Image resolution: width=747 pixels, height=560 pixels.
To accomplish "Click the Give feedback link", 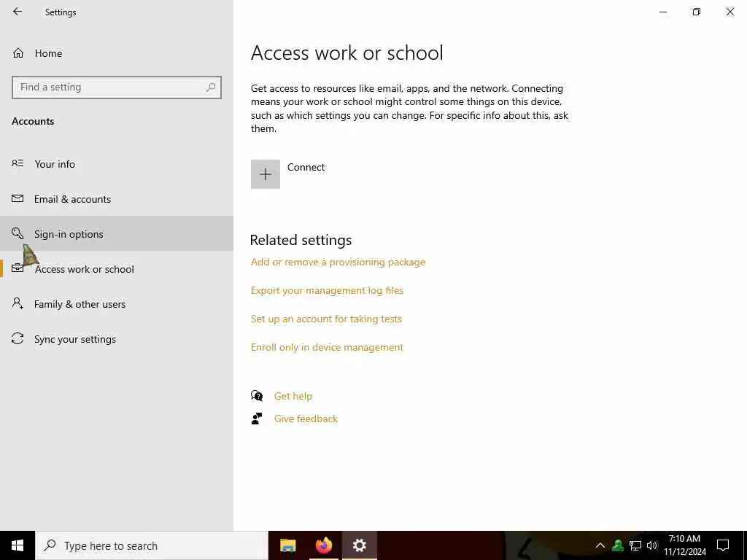I will 306,419.
